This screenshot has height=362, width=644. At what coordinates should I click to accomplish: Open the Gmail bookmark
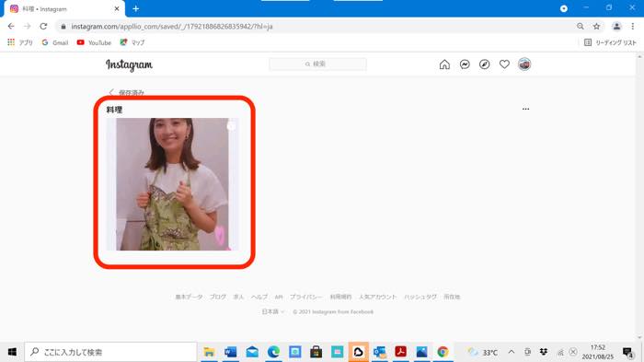[x=55, y=42]
